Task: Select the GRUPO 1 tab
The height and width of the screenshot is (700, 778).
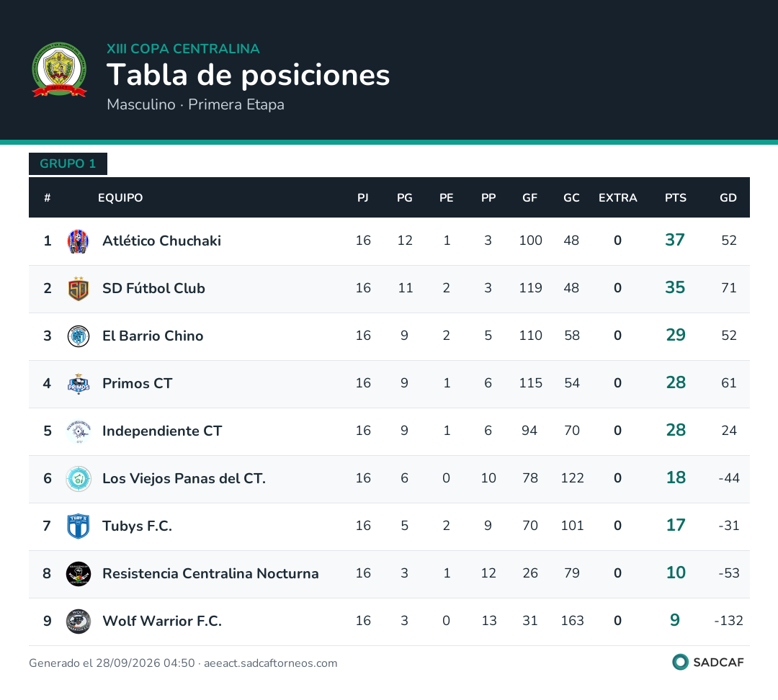Action: (68, 163)
